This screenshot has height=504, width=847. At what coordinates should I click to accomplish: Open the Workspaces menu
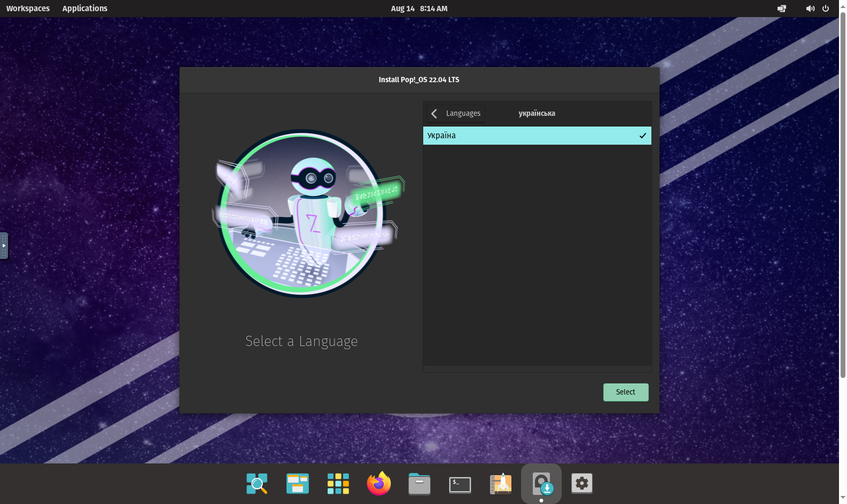pos(28,9)
